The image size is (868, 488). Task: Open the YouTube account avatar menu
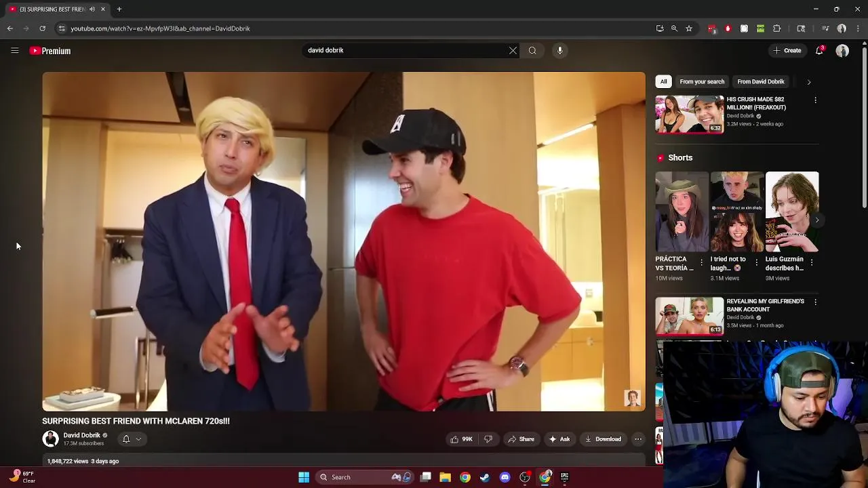pyautogui.click(x=842, y=51)
